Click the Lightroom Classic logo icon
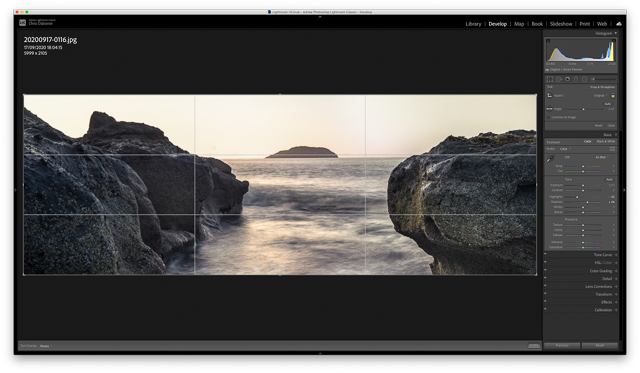Viewport: 640px width, 373px height. tap(22, 23)
